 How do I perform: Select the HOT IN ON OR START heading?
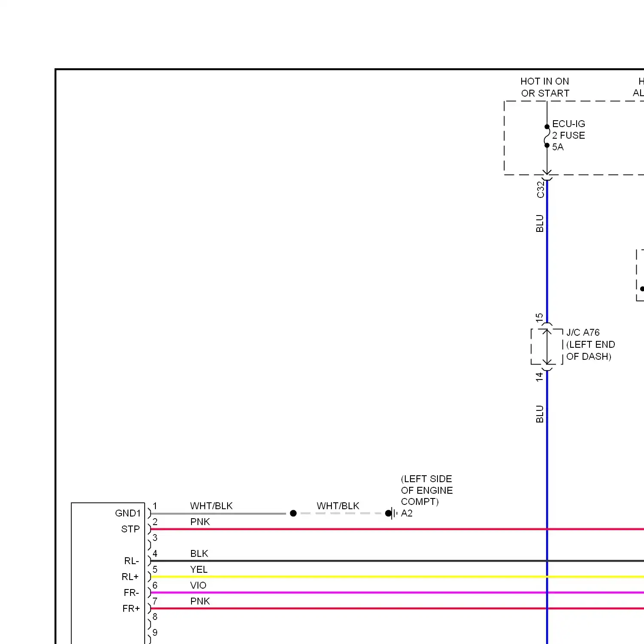click(x=545, y=87)
